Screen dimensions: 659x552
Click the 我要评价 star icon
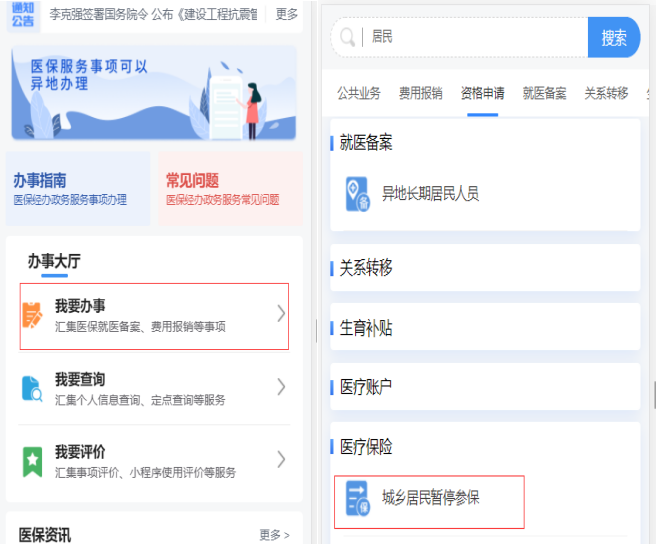click(33, 461)
